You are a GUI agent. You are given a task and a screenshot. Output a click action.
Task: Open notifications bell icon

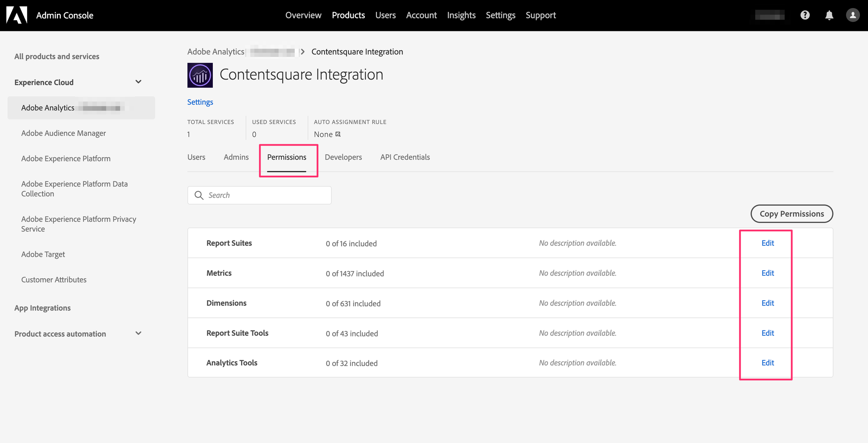829,15
